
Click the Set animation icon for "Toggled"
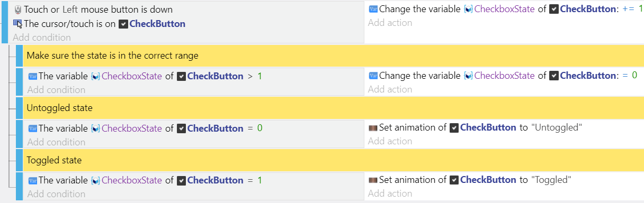(373, 180)
